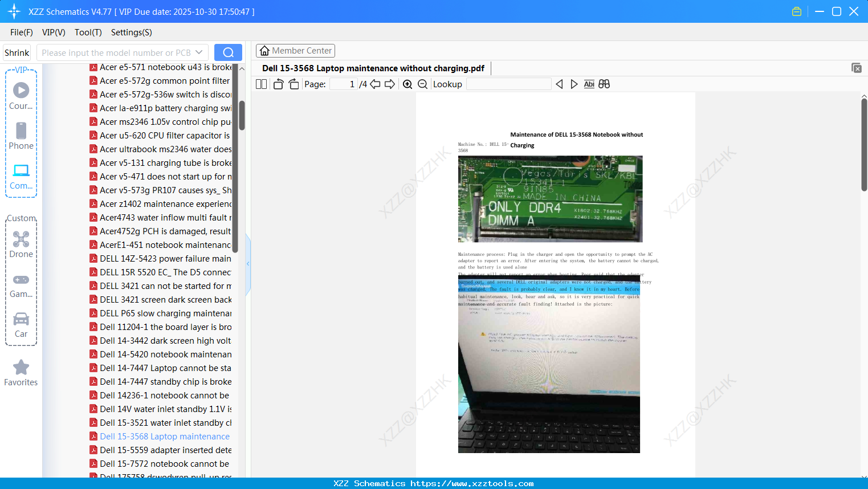This screenshot has width=868, height=489.
Task: Open 'Dell 15-5559 adapter inserted' file
Action: click(161, 450)
